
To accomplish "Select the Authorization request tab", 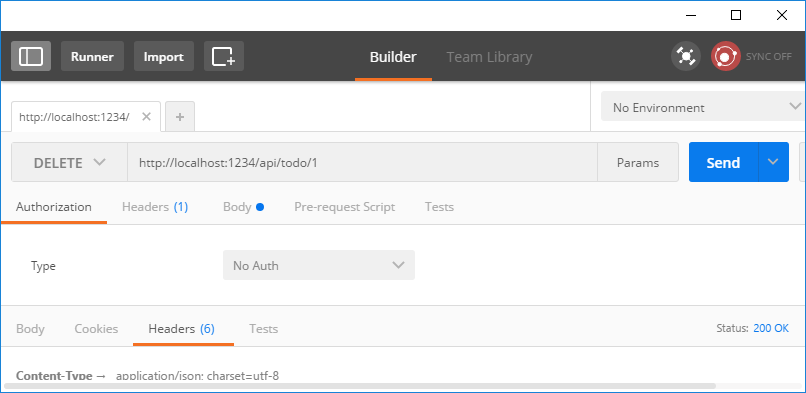I will [x=53, y=207].
